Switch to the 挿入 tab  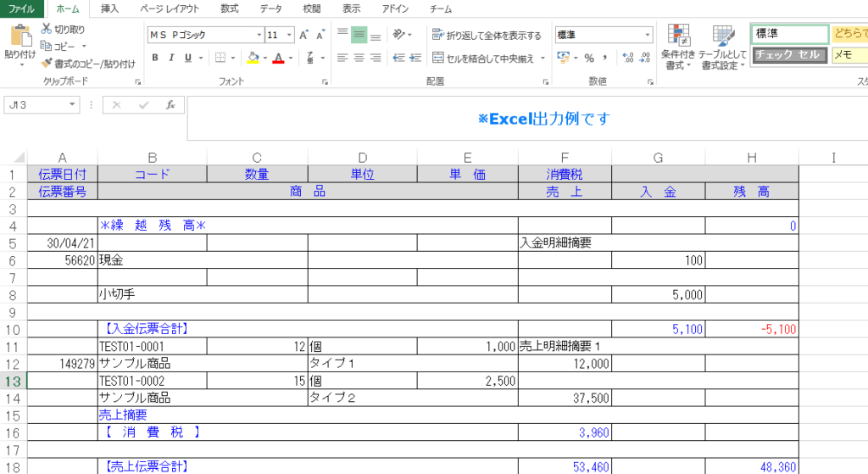point(109,8)
